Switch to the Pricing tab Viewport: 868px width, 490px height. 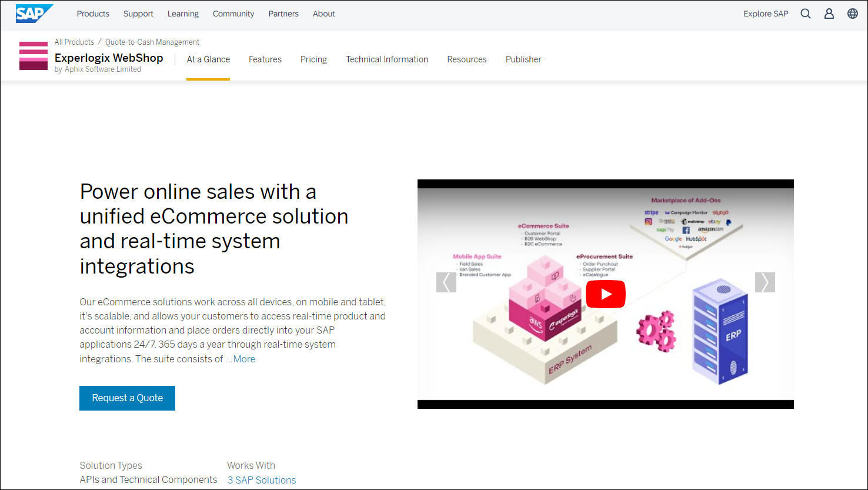(x=313, y=59)
